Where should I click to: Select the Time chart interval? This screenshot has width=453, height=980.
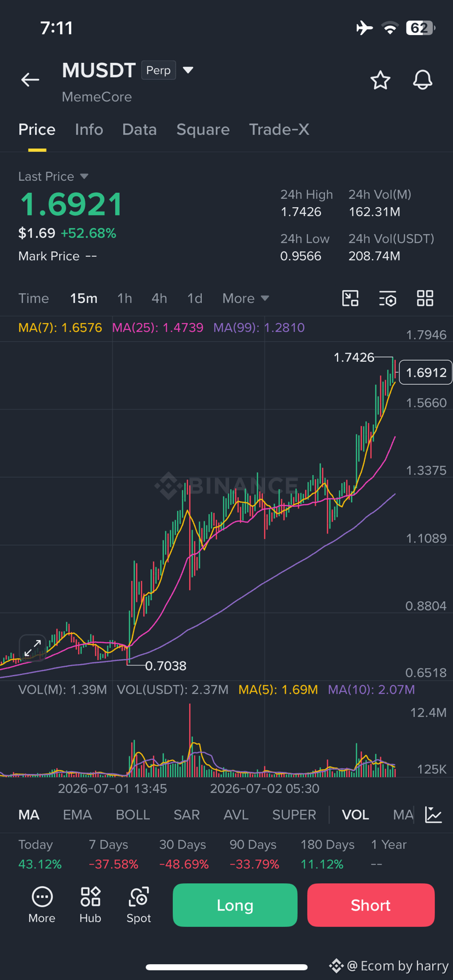point(33,298)
